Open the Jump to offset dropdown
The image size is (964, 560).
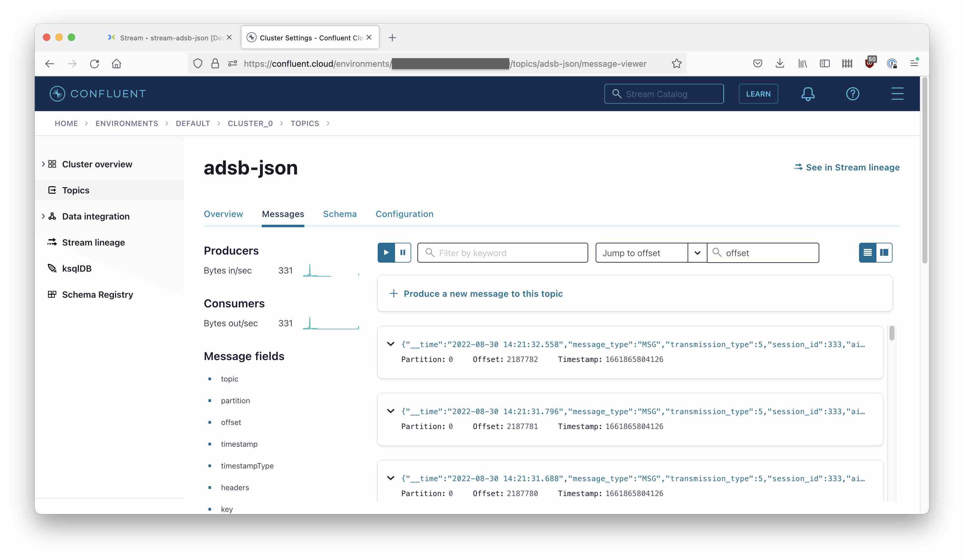[697, 253]
